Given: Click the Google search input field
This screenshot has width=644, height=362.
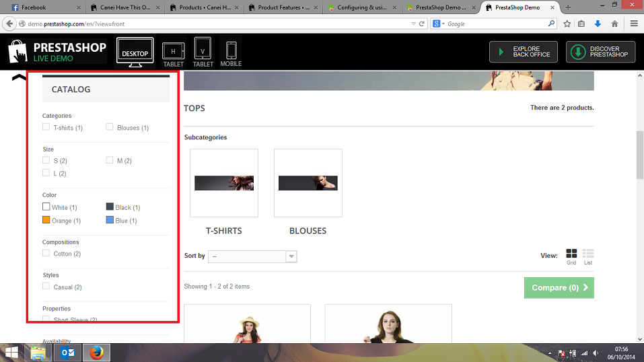Looking at the screenshot, I should point(496,24).
